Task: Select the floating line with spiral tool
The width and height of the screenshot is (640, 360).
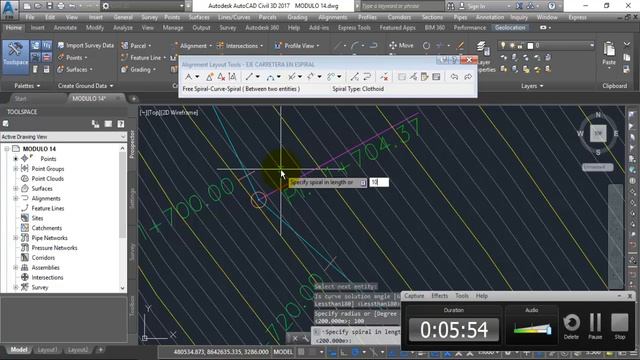Action: (291, 77)
